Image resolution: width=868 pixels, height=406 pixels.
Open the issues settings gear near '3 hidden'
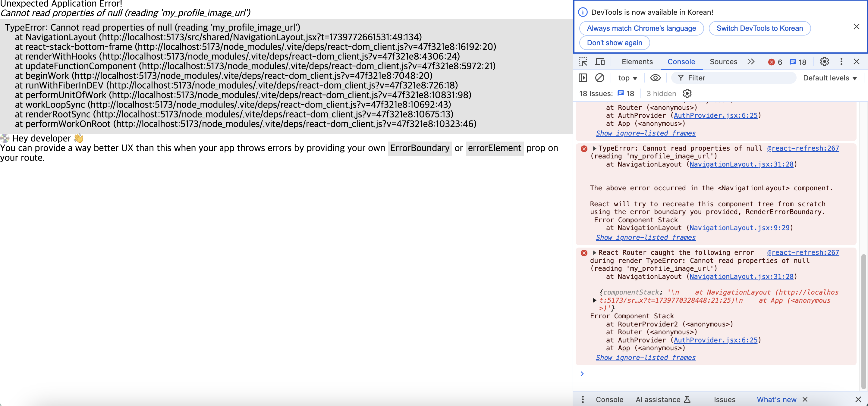687,94
